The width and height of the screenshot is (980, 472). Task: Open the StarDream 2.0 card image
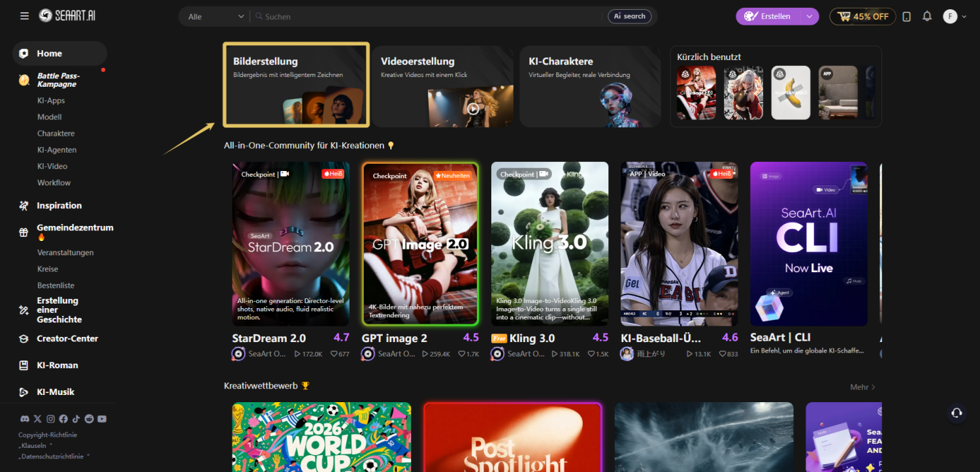[291, 244]
